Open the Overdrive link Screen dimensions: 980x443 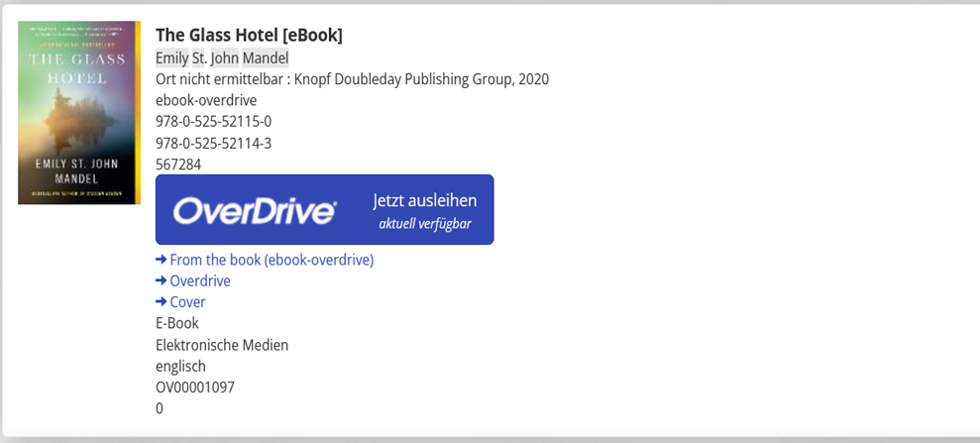pyautogui.click(x=200, y=281)
